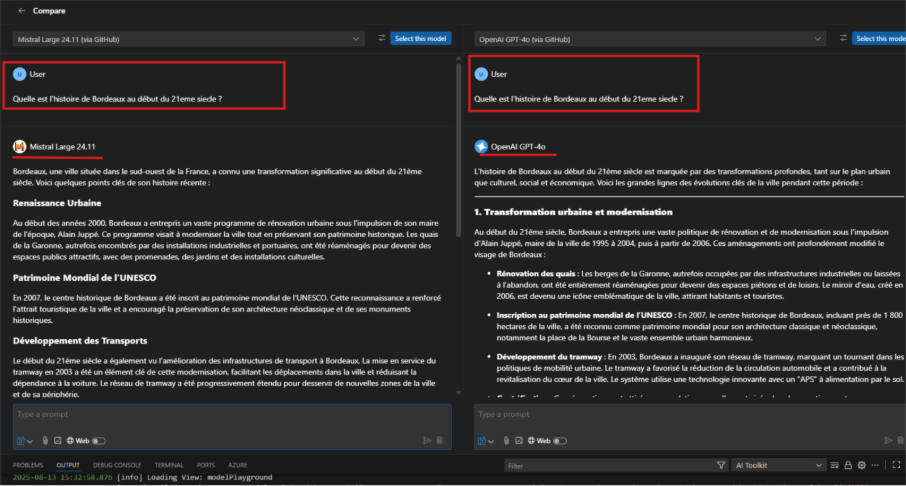Screen dimensions: 906x486
Task: Open prompt tools dropdown in right prompt box
Action: 486,441
